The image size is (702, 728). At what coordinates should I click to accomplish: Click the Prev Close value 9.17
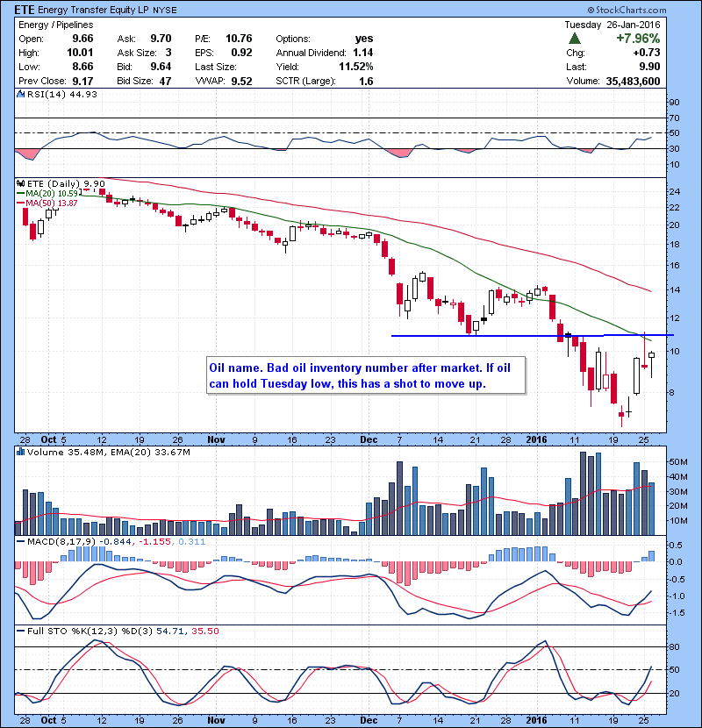pyautogui.click(x=82, y=81)
